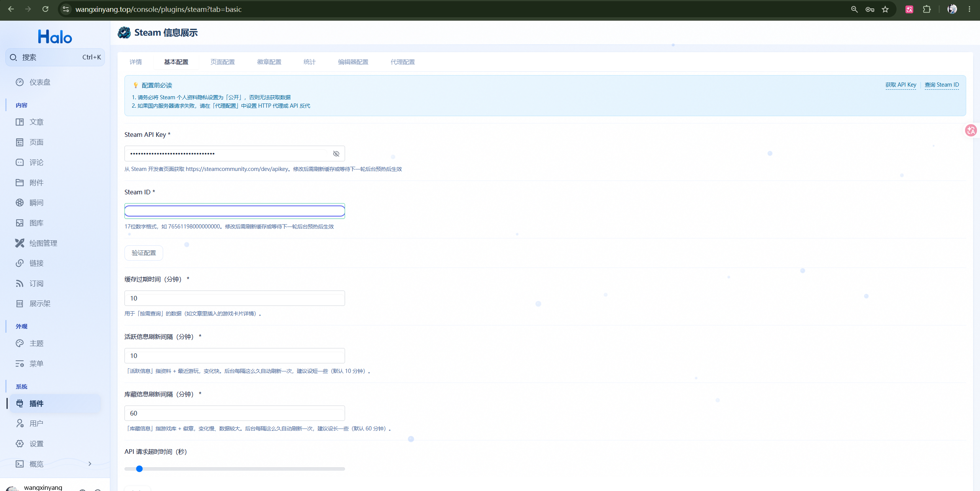The image size is (980, 491).
Task: Click the Halo logo
Action: click(55, 37)
